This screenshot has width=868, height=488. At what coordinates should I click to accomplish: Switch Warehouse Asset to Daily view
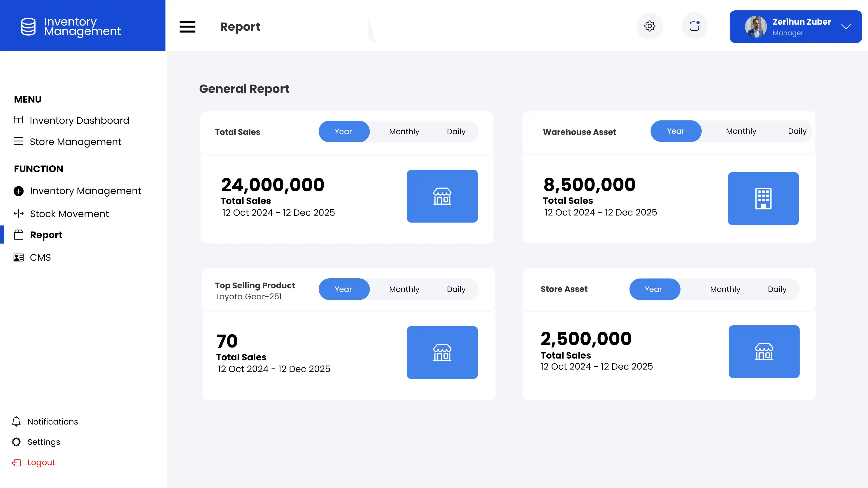(797, 131)
